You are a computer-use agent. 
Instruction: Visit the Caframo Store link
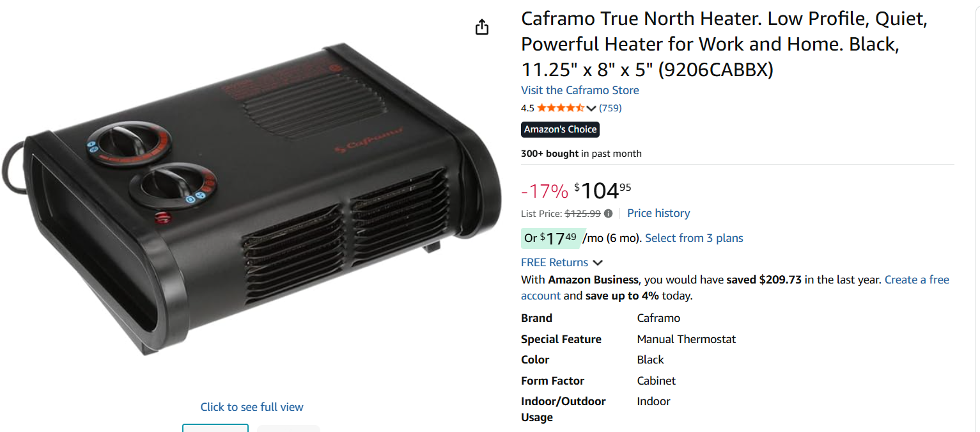tap(580, 90)
